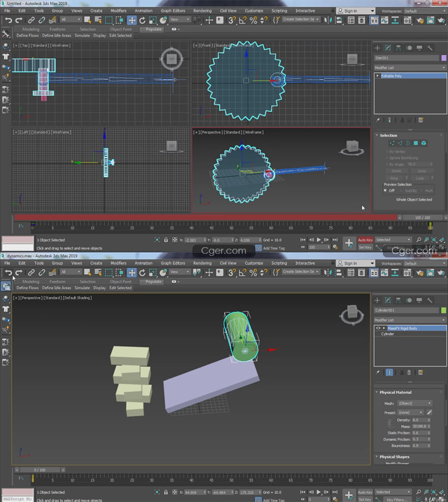Image resolution: width=448 pixels, height=502 pixels.
Task: Open Hierarchy tab icon in Untitled command panel
Action: coord(399,48)
